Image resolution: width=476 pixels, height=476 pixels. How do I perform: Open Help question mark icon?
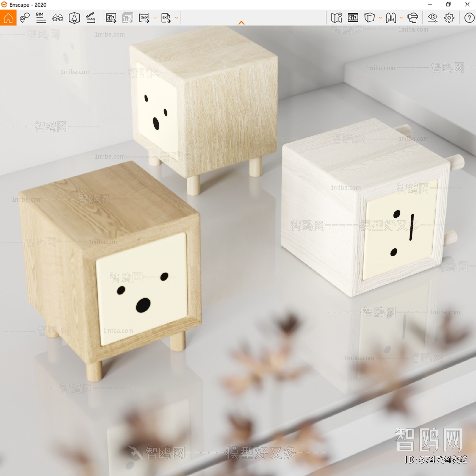[x=469, y=18]
